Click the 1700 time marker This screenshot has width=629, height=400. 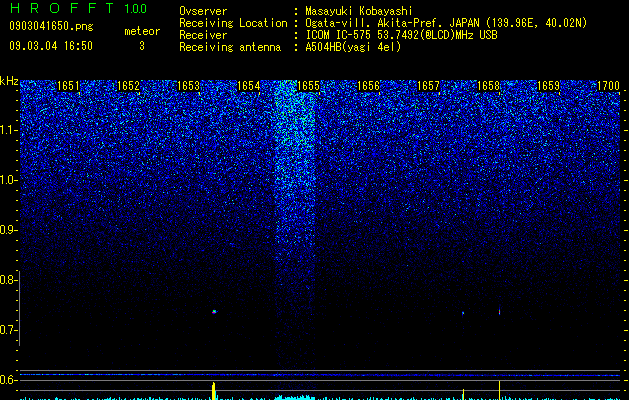point(609,86)
